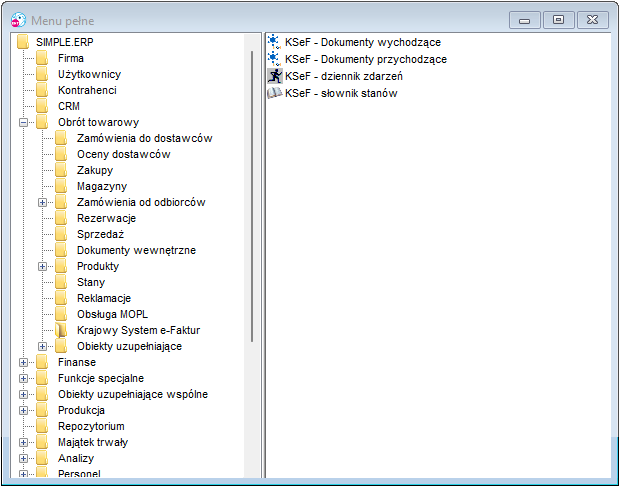Select the Analizy label in tree
The image size is (620, 487).
76,459
